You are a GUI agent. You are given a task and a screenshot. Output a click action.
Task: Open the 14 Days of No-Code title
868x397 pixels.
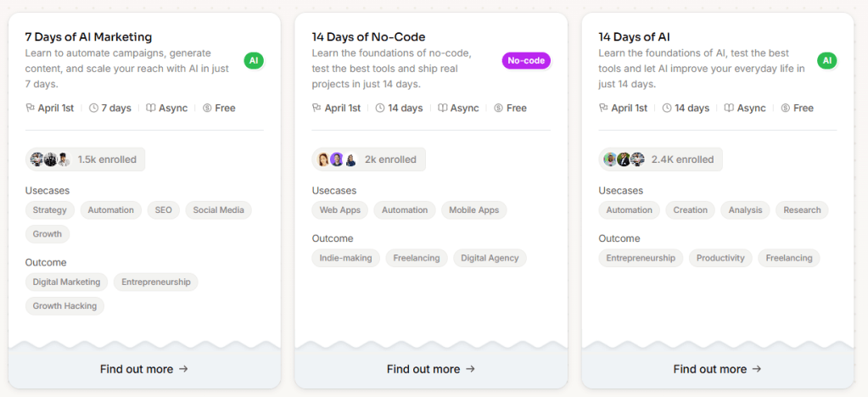point(368,37)
